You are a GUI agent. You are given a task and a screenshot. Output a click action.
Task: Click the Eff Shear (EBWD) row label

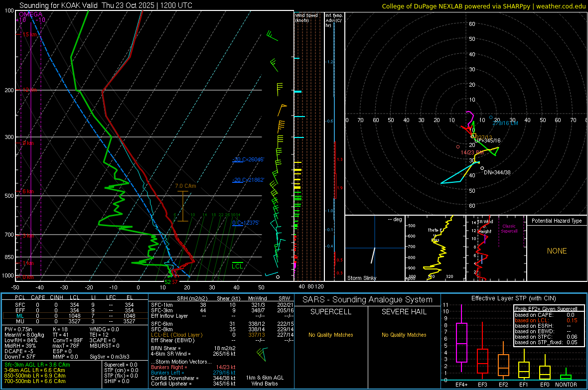click(x=172, y=340)
